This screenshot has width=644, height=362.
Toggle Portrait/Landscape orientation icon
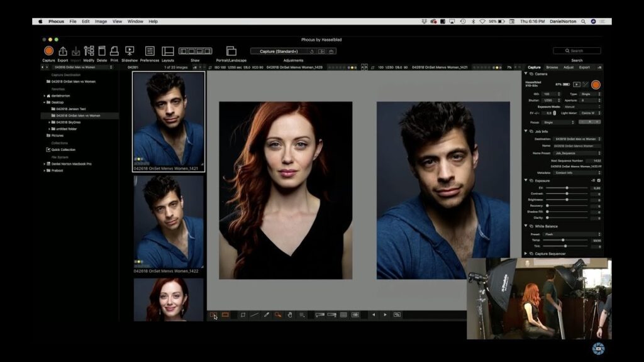point(231,50)
